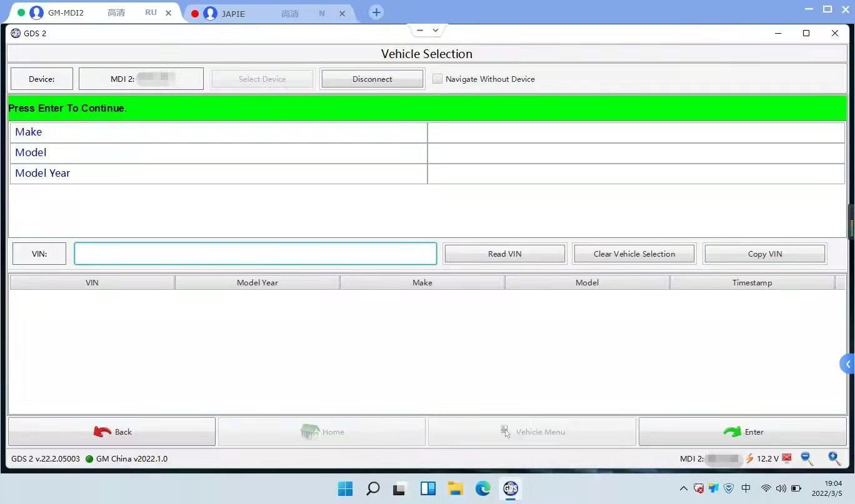The image size is (855, 504).
Task: Click the Disconnect button
Action: click(x=372, y=79)
